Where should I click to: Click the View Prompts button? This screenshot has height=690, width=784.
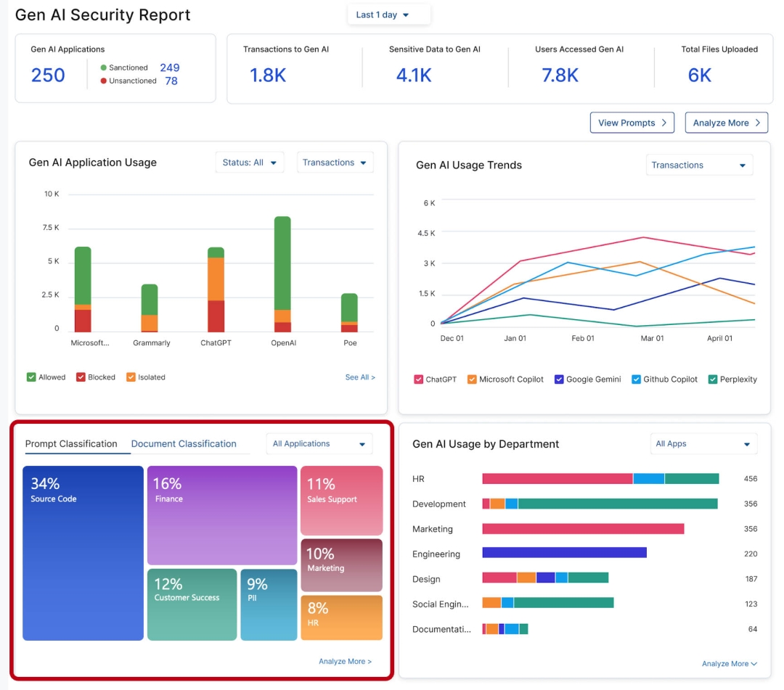pos(632,123)
